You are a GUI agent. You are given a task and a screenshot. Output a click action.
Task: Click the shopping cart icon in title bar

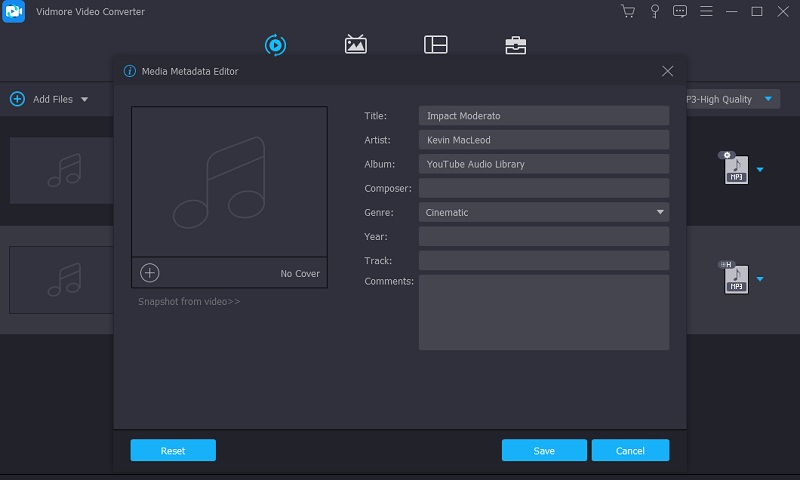628,12
